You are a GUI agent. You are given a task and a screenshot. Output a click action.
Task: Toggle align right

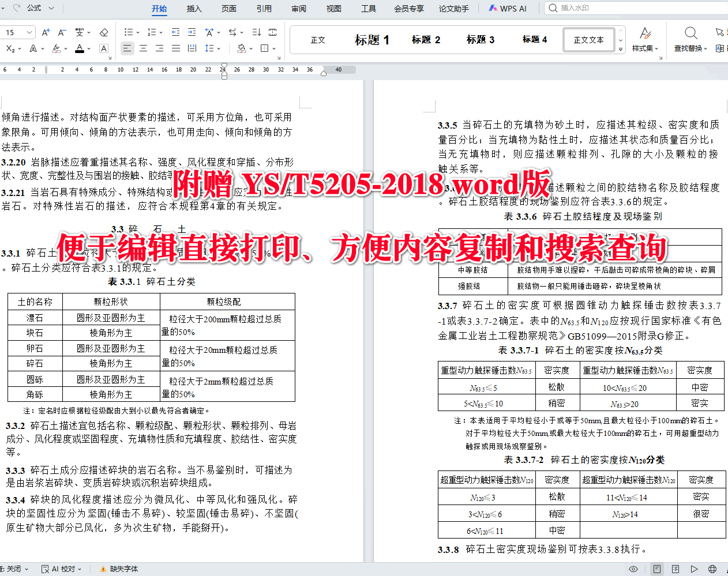(x=159, y=48)
